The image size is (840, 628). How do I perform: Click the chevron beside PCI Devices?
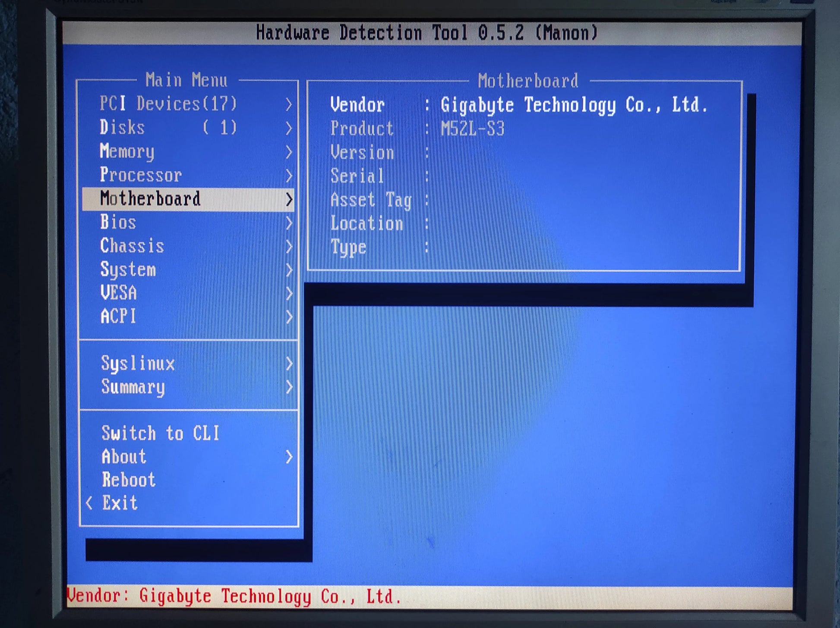coord(289,104)
